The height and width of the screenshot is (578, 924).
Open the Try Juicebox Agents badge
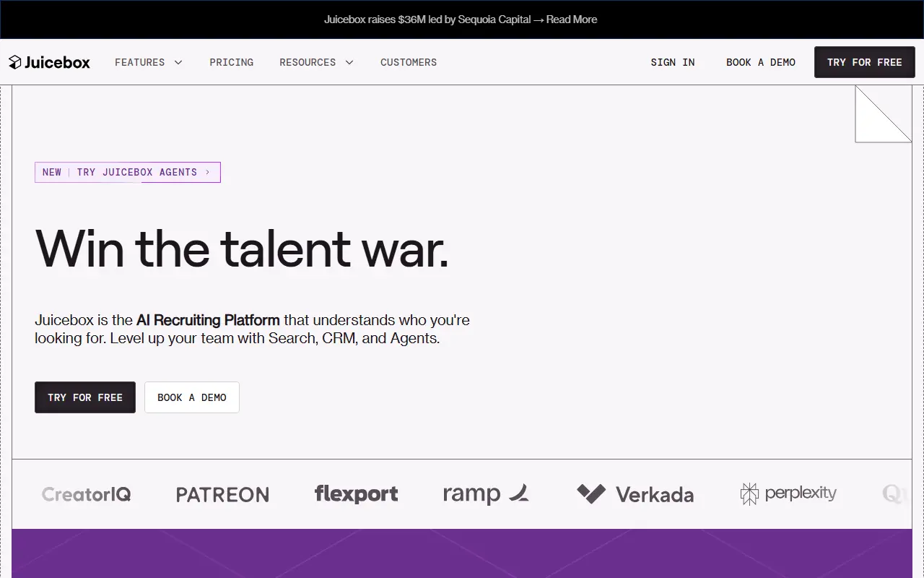128,172
